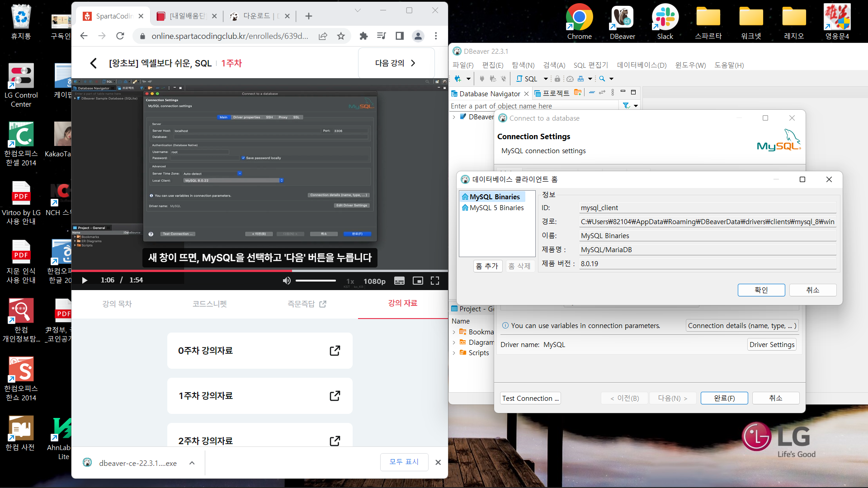868x488 pixels.
Task: Open the 휴지통 recycle bin
Action: click(x=21, y=22)
